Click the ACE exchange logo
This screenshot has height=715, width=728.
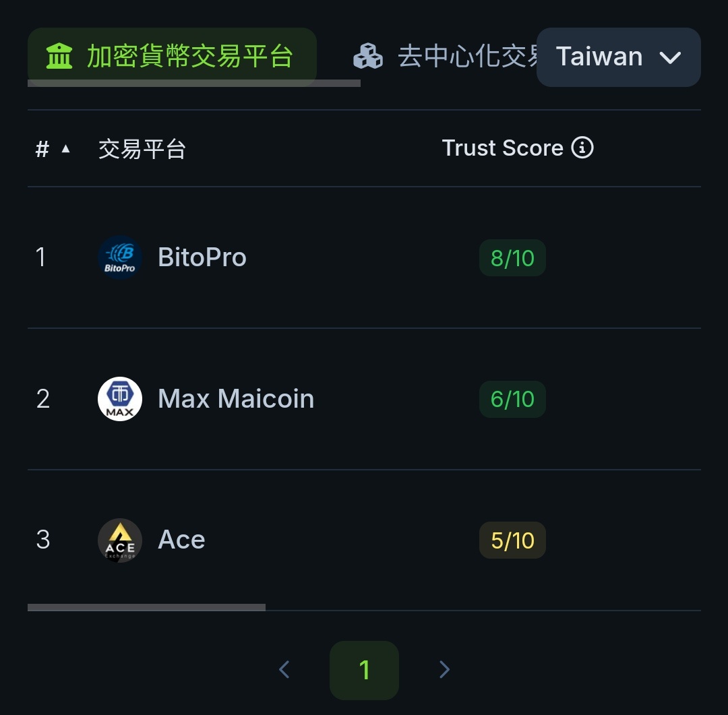tap(120, 540)
